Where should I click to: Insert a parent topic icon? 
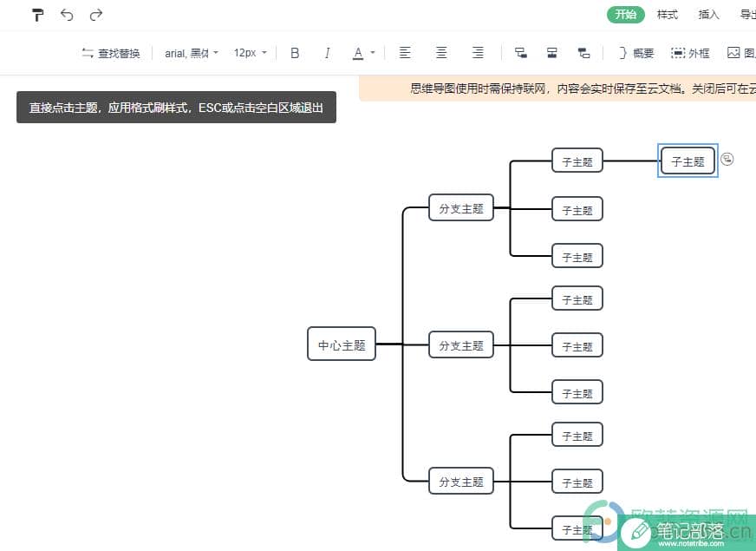(583, 53)
